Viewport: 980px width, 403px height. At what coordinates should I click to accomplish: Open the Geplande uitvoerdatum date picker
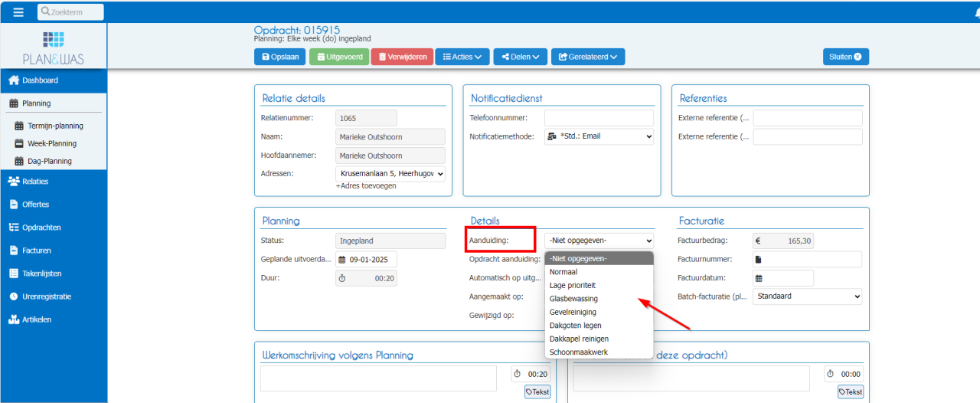(366, 259)
